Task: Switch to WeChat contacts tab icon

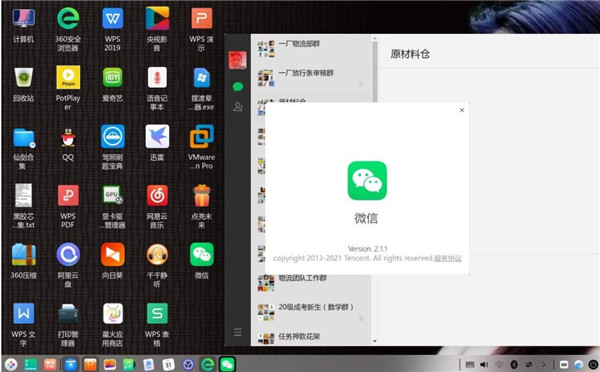Action: tap(238, 107)
